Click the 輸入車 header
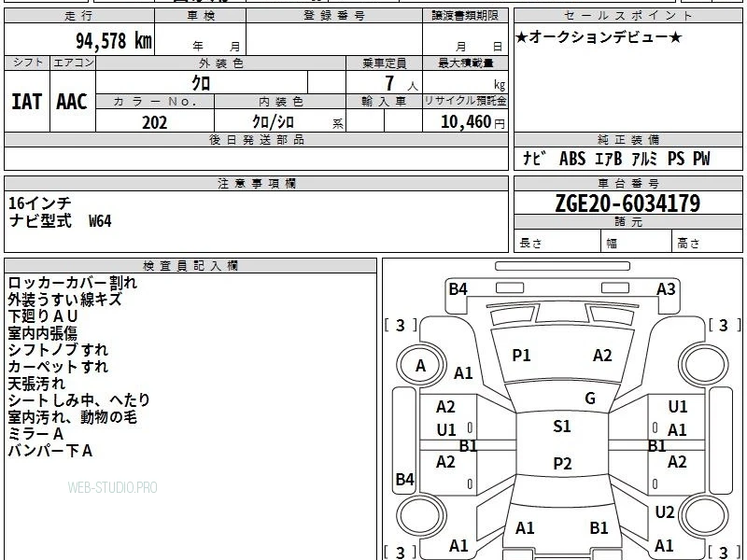747x560 pixels. [x=384, y=102]
